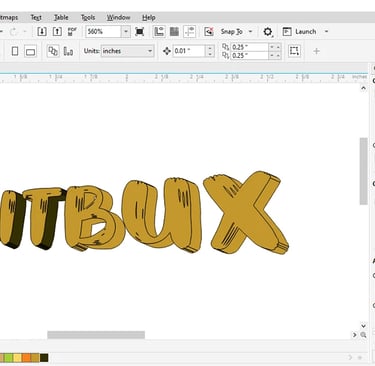Click the Current page layout icon
Viewport: 375px width, 366px height.
68,51
